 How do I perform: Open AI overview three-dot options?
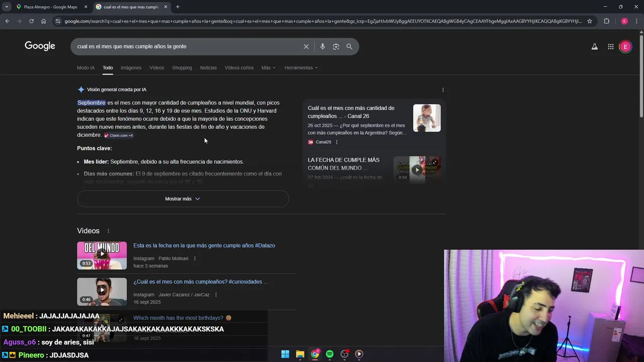click(443, 89)
